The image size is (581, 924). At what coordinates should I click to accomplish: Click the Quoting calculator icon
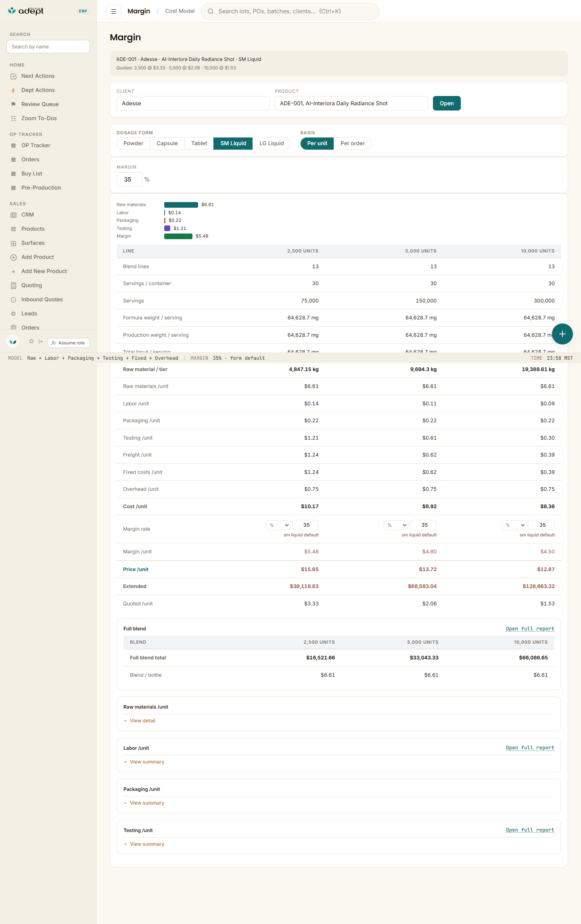(x=13, y=286)
